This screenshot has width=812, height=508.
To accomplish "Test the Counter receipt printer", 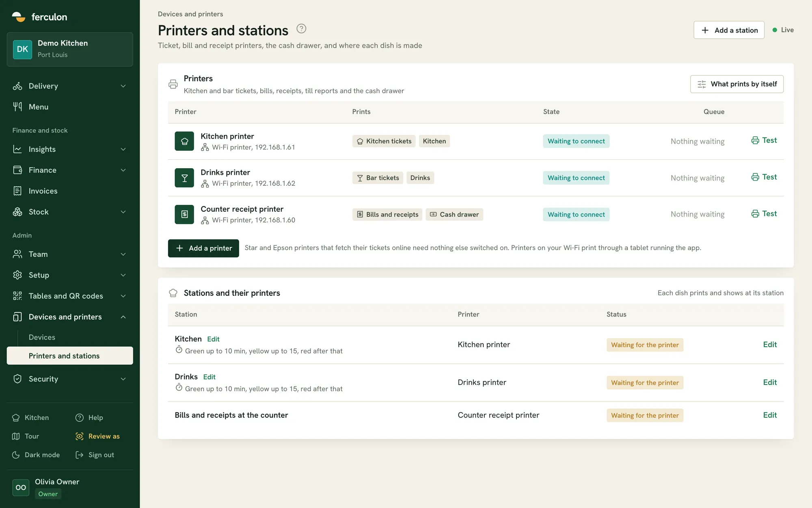I will (764, 213).
